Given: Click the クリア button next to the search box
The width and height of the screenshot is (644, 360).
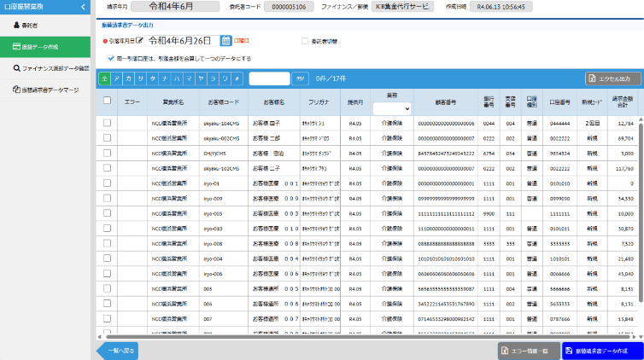Looking at the screenshot, I should pyautogui.click(x=301, y=78).
